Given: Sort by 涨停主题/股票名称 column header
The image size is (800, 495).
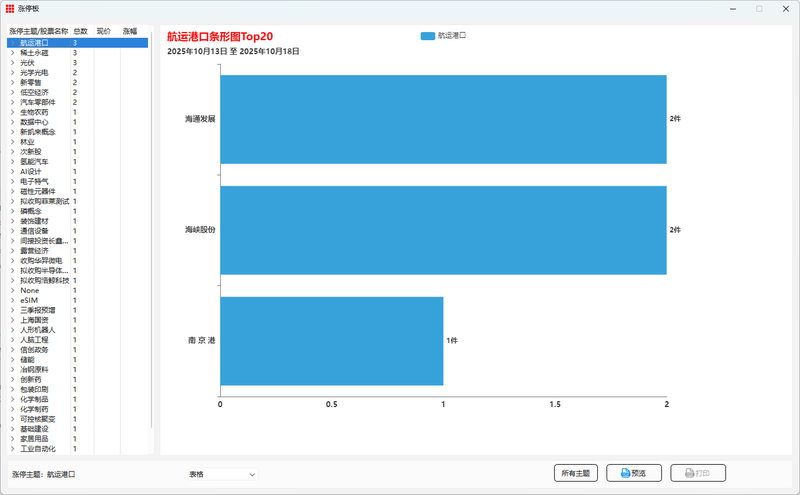Looking at the screenshot, I should point(39,31).
